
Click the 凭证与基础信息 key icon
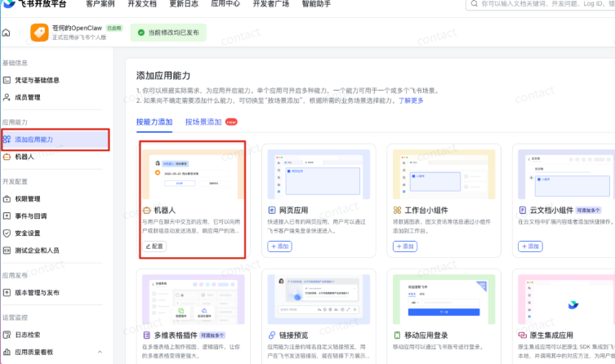click(7, 80)
